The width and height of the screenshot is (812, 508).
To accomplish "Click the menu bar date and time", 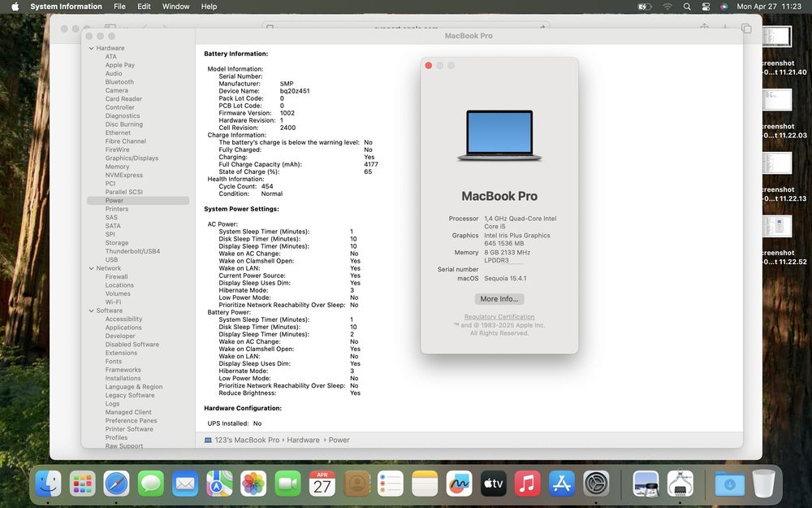I will click(x=768, y=7).
